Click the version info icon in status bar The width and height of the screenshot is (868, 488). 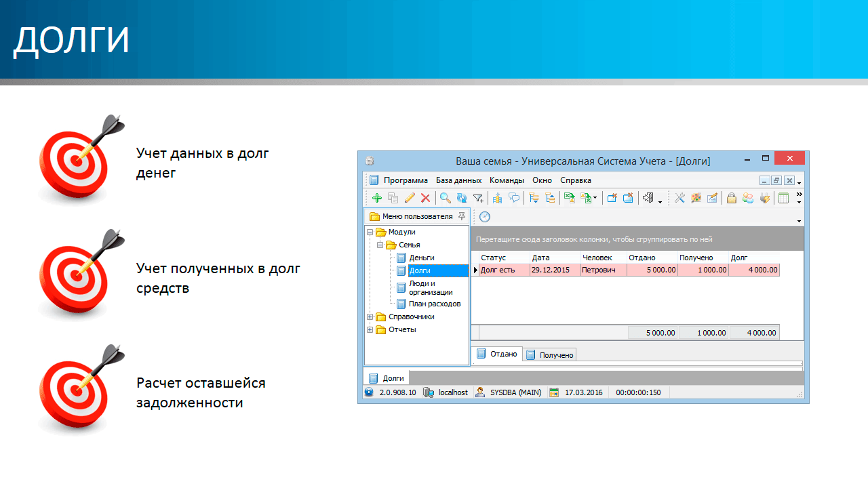[369, 392]
